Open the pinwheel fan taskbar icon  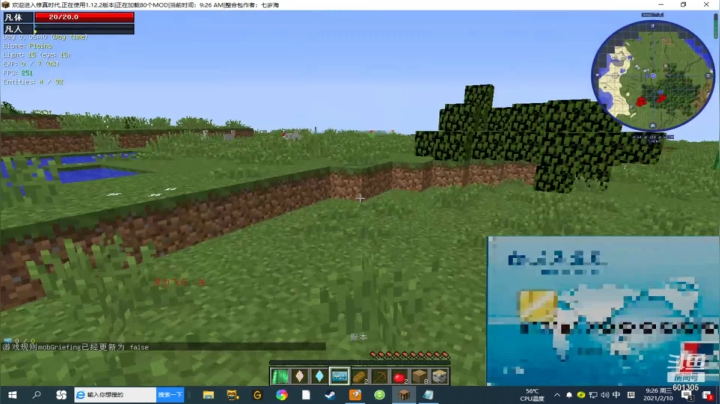coord(61,395)
